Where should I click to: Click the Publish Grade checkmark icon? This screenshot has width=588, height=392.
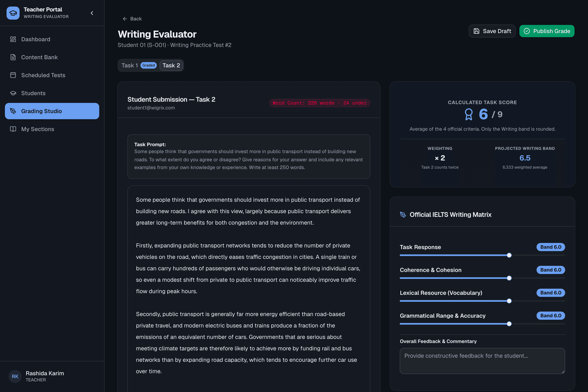tap(527, 31)
